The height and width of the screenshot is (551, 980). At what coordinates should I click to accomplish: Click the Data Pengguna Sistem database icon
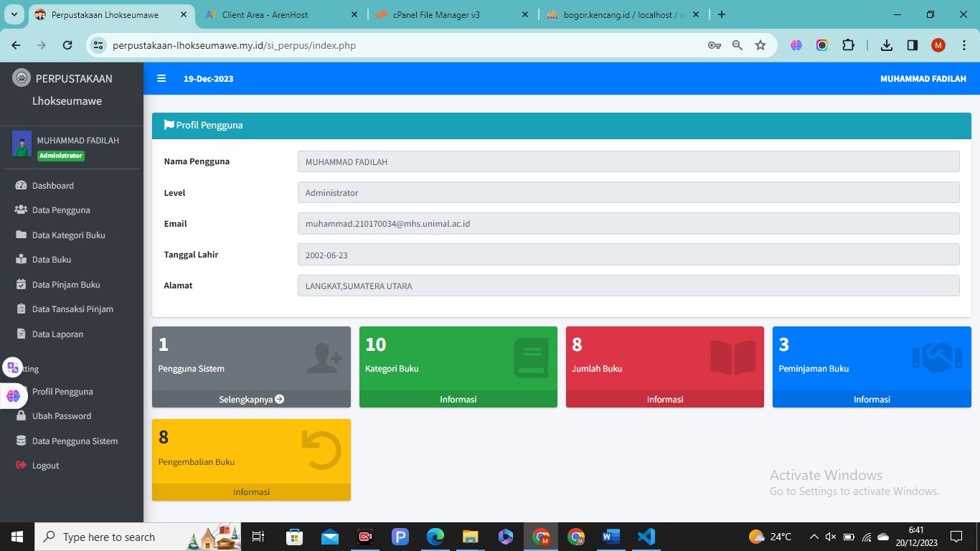pyautogui.click(x=21, y=441)
